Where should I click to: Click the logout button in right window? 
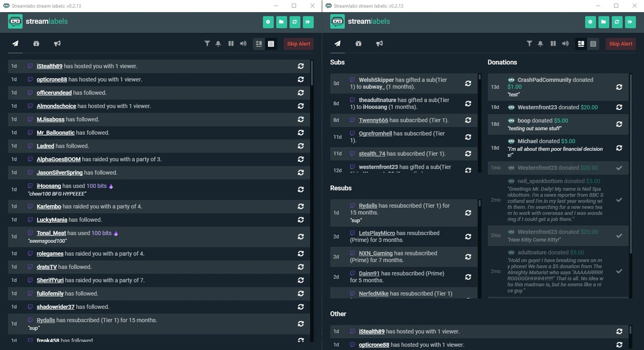click(x=629, y=22)
